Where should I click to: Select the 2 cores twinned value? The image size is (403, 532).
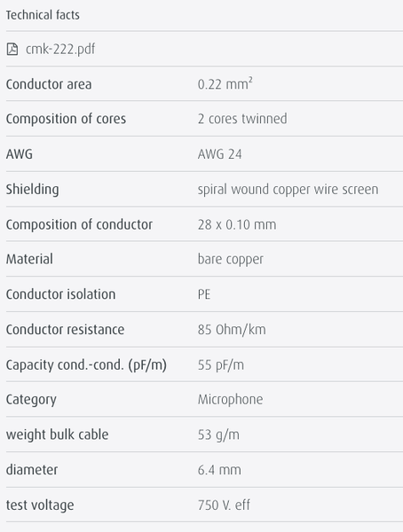242,119
